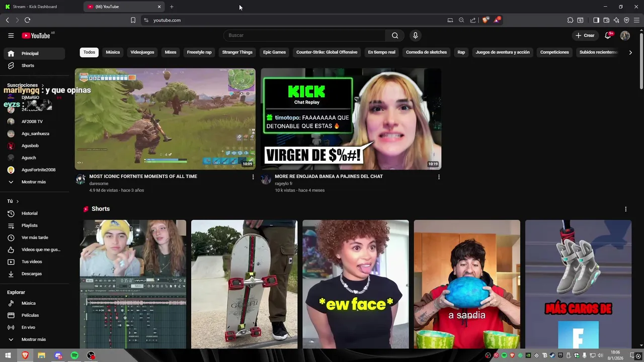This screenshot has height=362, width=644.
Task: Open Historial in the sidebar
Action: tap(35, 214)
